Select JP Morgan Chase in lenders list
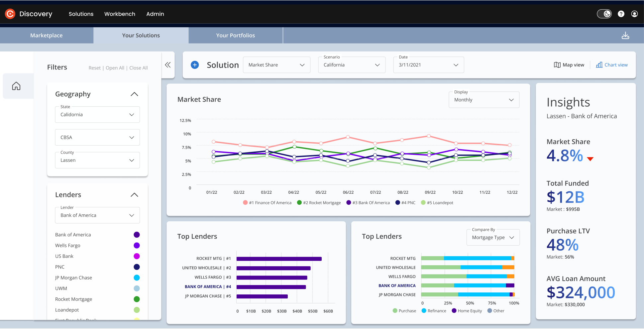 pos(74,277)
